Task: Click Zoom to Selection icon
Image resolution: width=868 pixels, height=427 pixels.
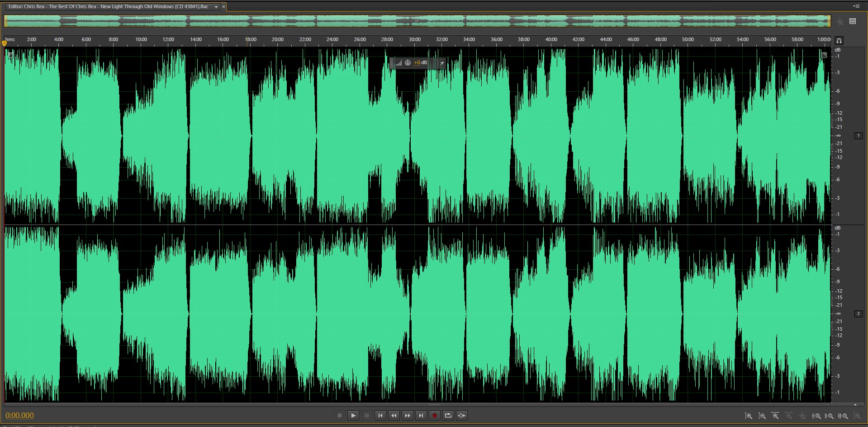Action: (843, 416)
